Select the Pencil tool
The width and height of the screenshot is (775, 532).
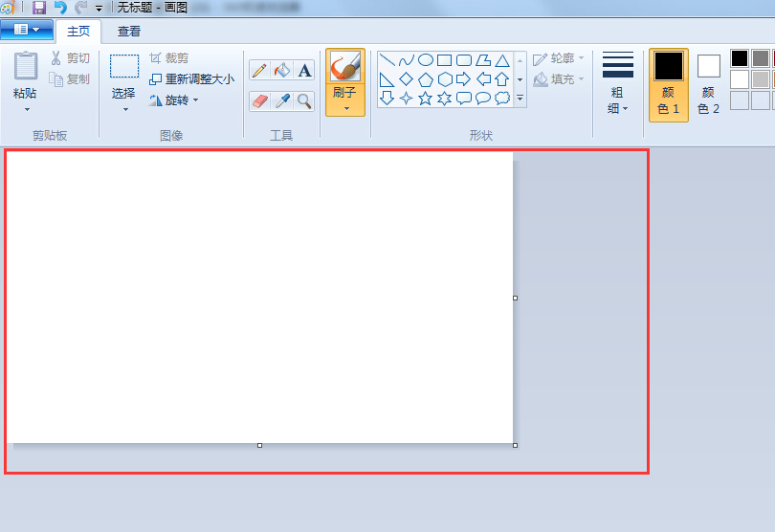pyautogui.click(x=259, y=70)
